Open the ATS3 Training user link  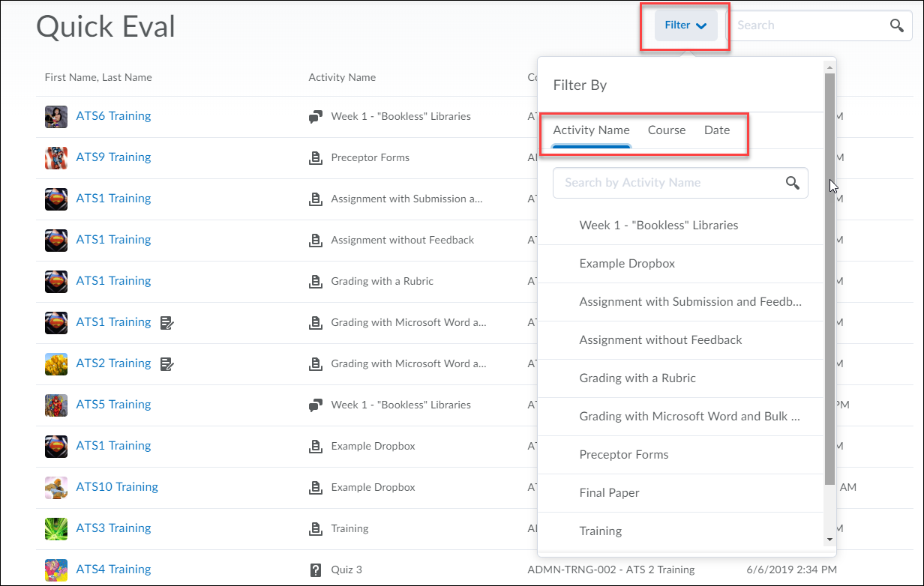pos(113,528)
